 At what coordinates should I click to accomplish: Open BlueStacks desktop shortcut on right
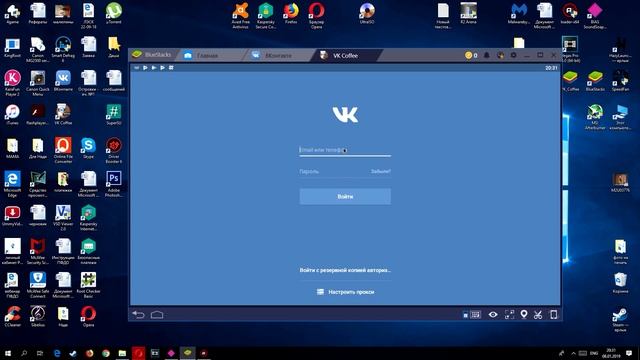595,81
